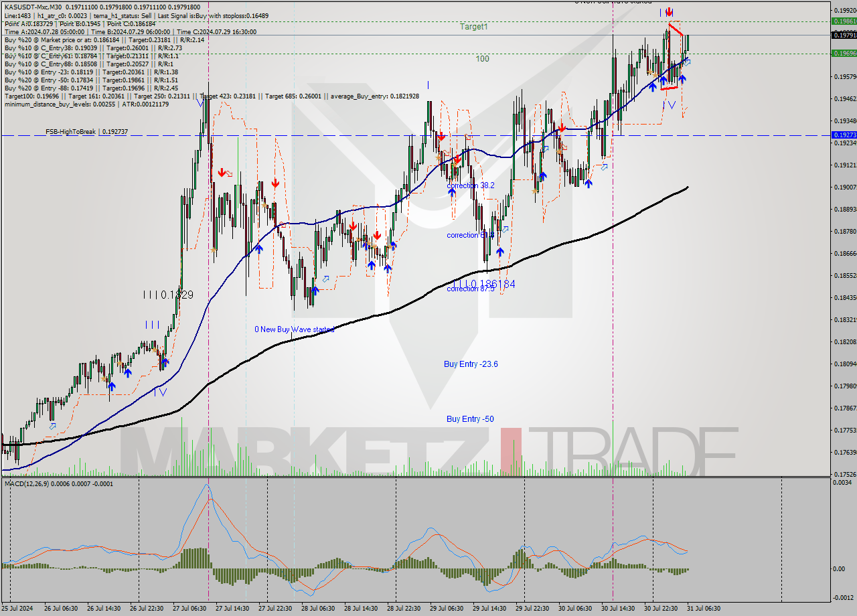Click the '30 Jul 22:30' time label
The width and height of the screenshot is (857, 616).
pyautogui.click(x=661, y=609)
